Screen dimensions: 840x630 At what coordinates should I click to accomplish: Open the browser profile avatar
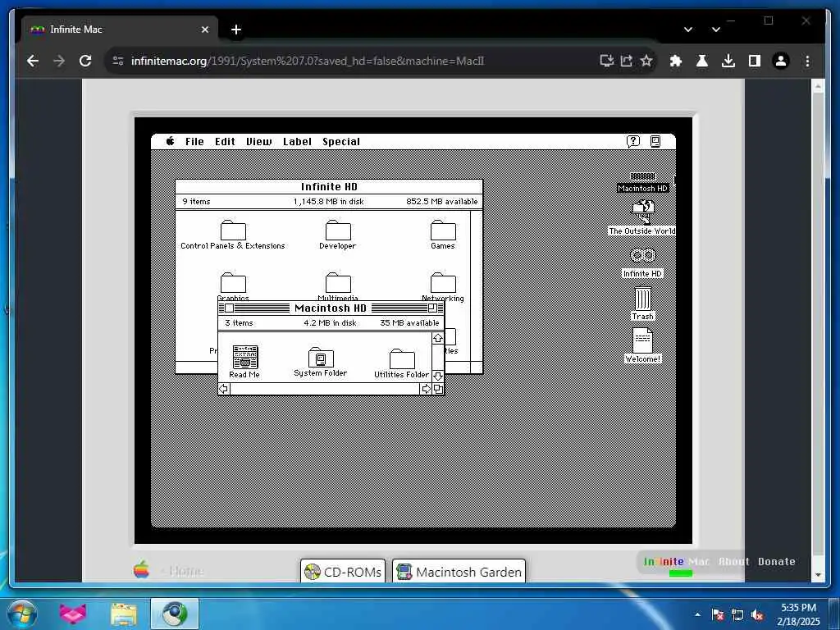click(x=781, y=61)
